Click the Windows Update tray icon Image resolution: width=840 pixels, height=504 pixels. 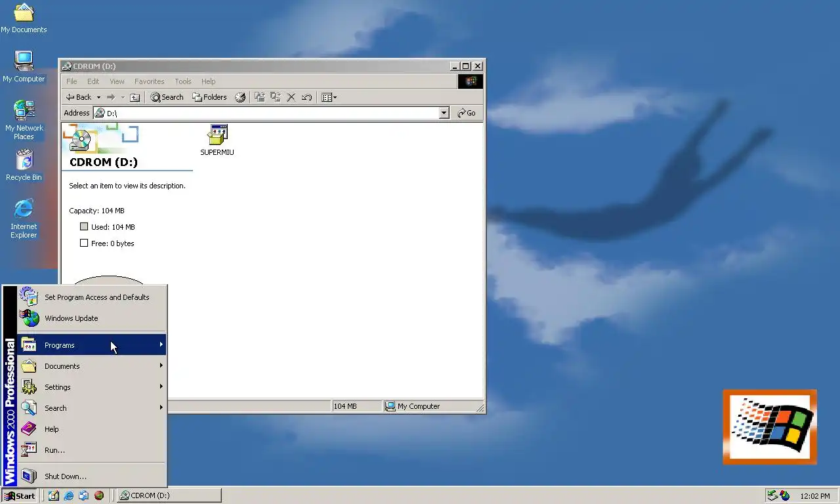[x=785, y=495]
